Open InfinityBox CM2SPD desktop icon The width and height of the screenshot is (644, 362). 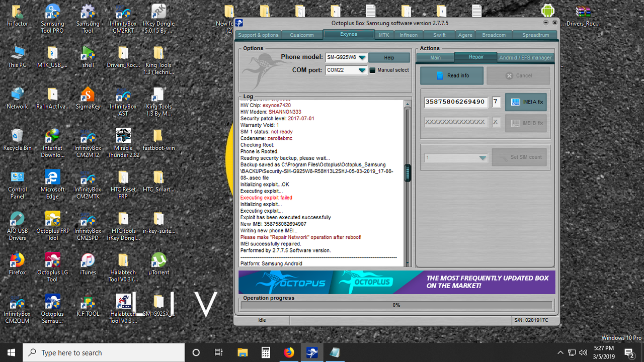coord(88,226)
